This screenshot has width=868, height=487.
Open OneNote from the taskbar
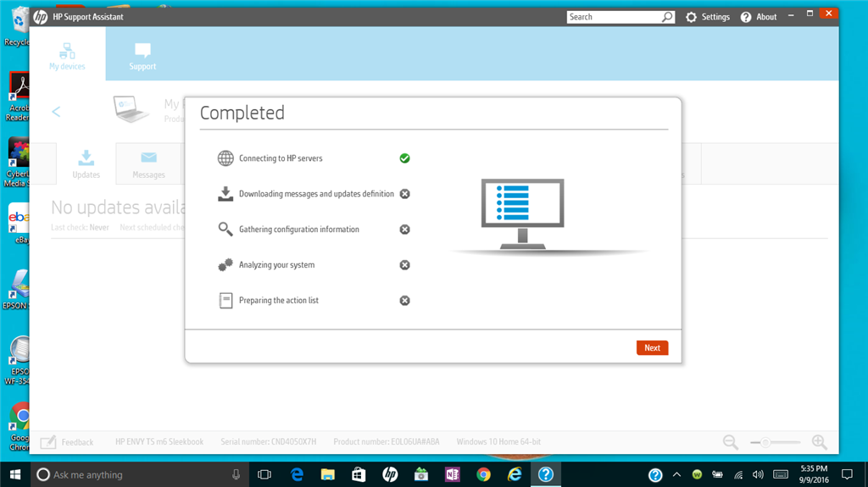(x=453, y=474)
